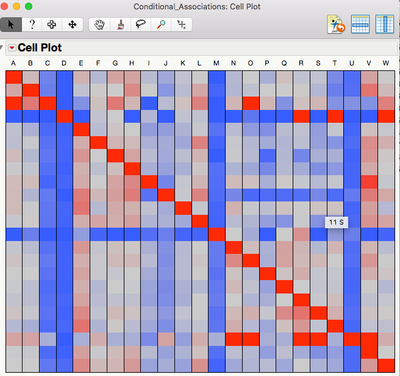Activate the question mark help tool
Viewport: 400px width, 376px height.
click(32, 25)
